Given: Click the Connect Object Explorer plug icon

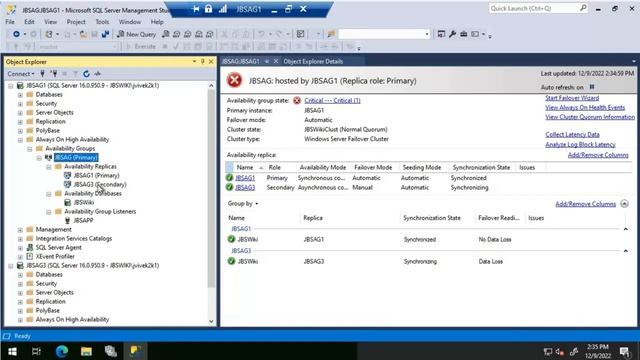Looking at the screenshot, I should click(x=42, y=74).
